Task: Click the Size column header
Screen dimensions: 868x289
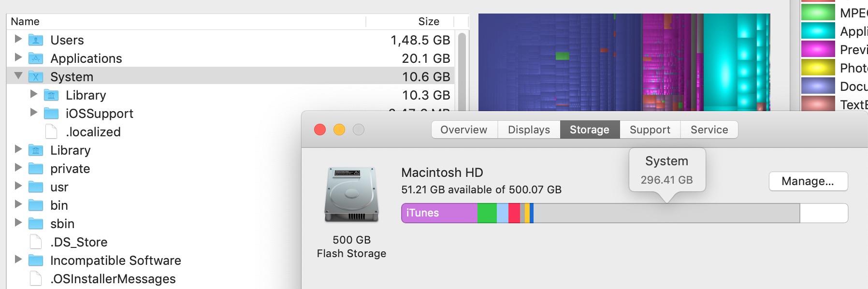Action: pyautogui.click(x=428, y=22)
